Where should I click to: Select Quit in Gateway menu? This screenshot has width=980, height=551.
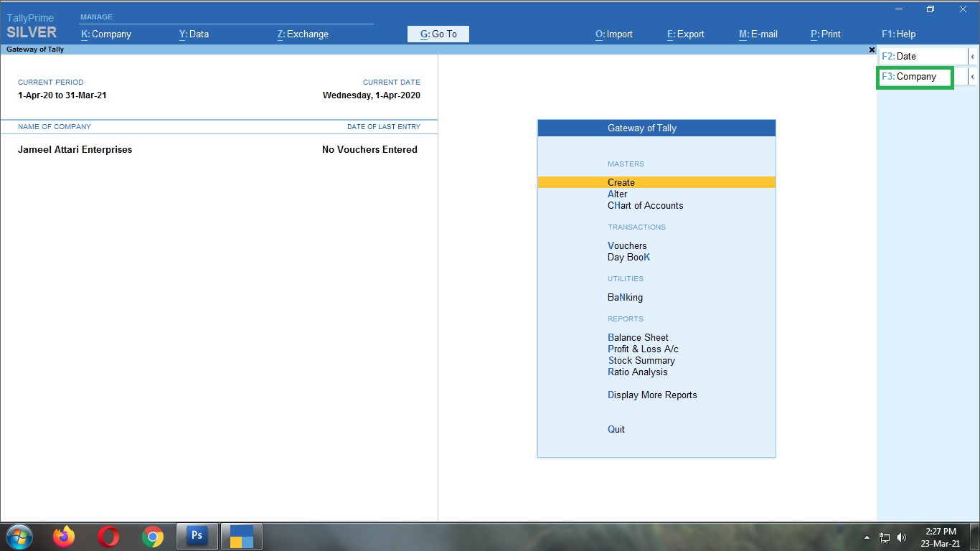pos(616,429)
